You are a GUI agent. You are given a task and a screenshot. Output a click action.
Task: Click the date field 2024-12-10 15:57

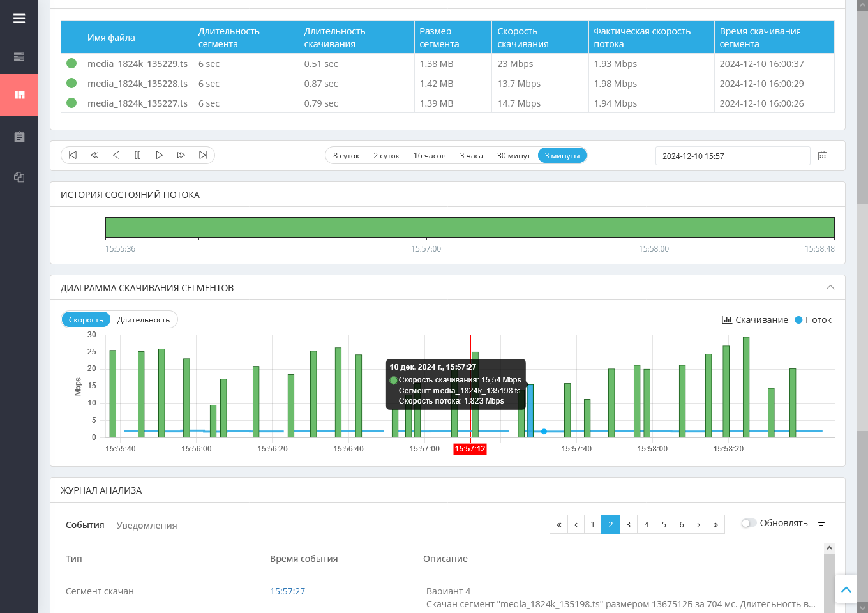point(733,156)
